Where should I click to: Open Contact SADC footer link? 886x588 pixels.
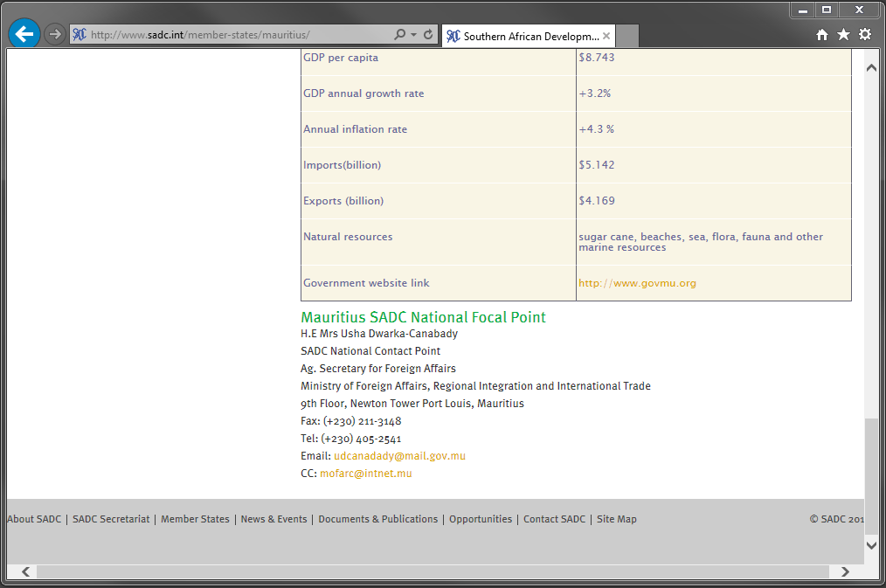(x=554, y=519)
